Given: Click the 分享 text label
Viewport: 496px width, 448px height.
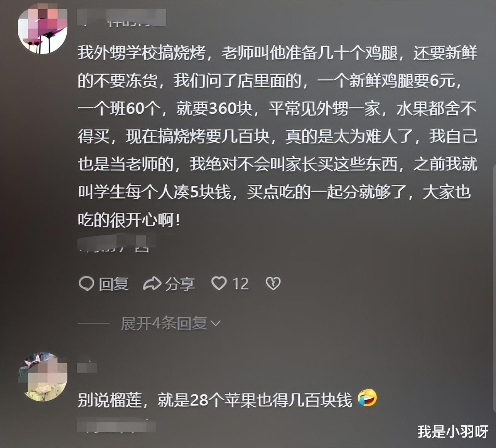Looking at the screenshot, I should [180, 284].
